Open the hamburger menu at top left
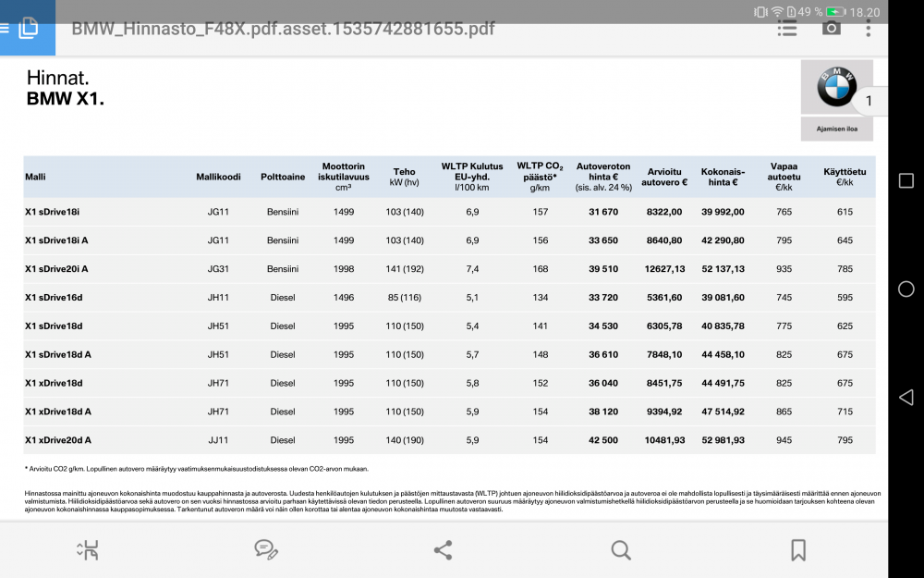The width and height of the screenshot is (924, 578). tap(4, 29)
